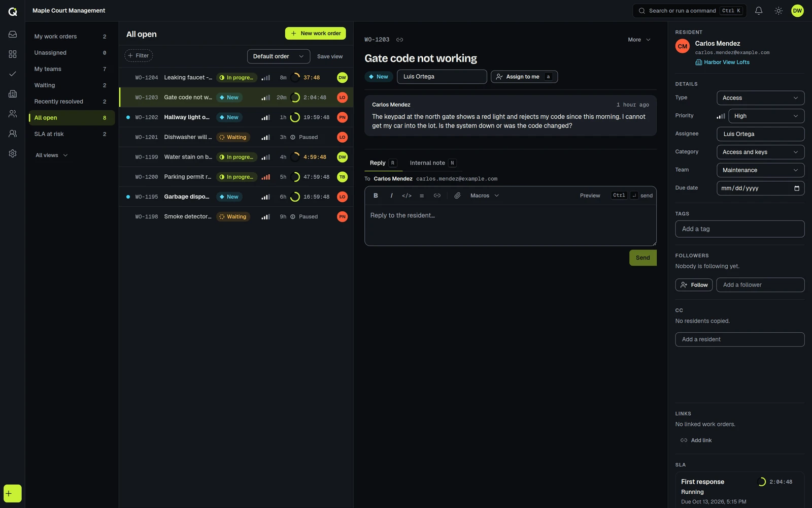The width and height of the screenshot is (812, 508).
Task: Click the notifications bell icon
Action: (x=759, y=11)
